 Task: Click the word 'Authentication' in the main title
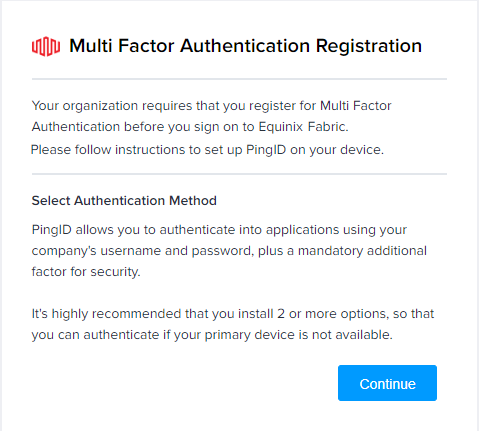245,46
